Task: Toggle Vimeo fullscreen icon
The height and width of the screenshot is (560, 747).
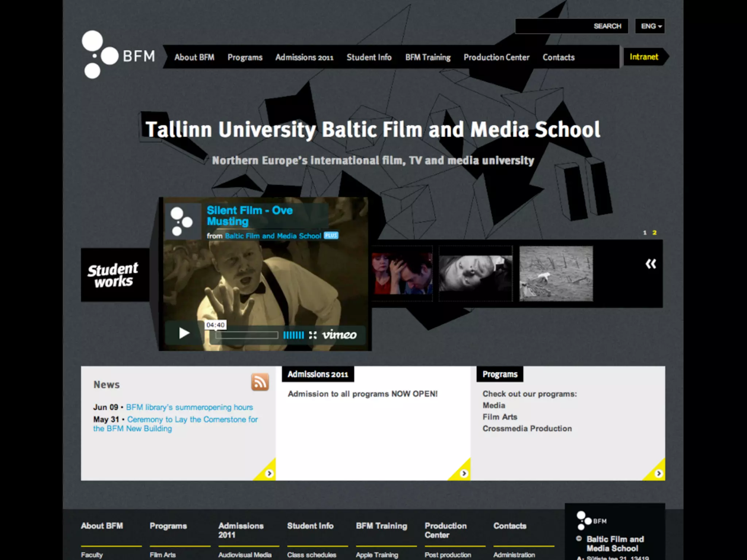Action: pyautogui.click(x=313, y=335)
